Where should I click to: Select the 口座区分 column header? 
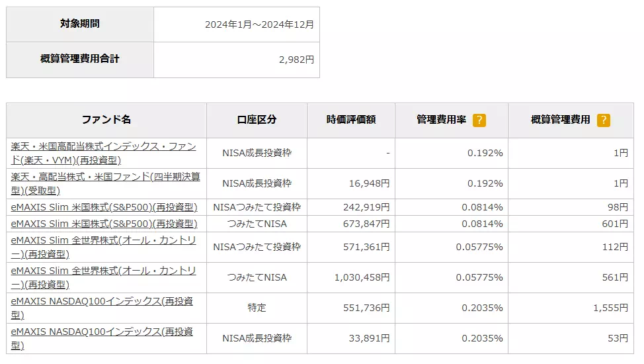coord(257,120)
